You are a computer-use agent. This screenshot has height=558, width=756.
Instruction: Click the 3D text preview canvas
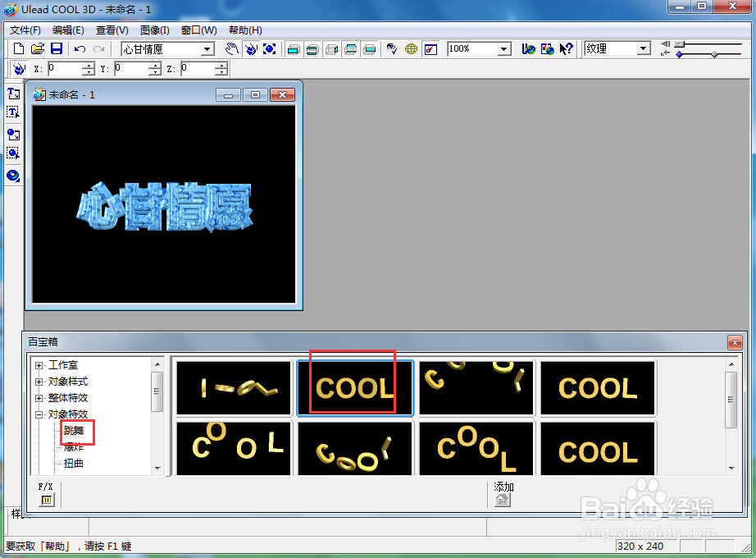(x=164, y=204)
